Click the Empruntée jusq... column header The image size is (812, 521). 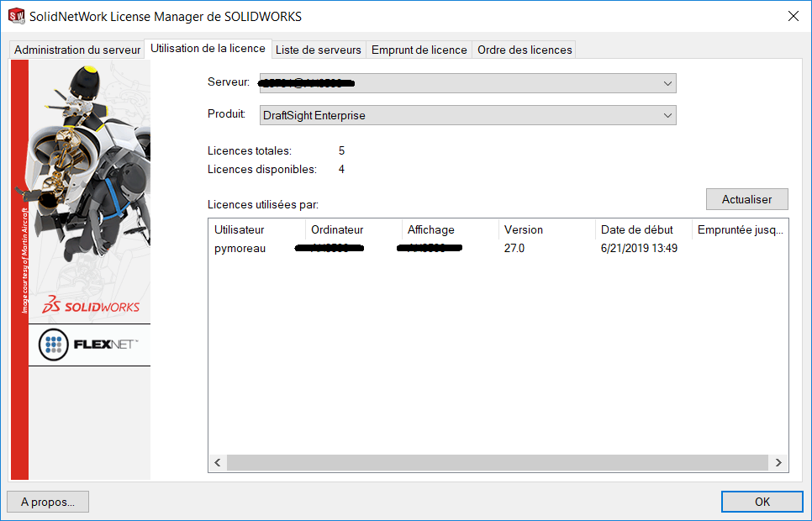click(740, 229)
